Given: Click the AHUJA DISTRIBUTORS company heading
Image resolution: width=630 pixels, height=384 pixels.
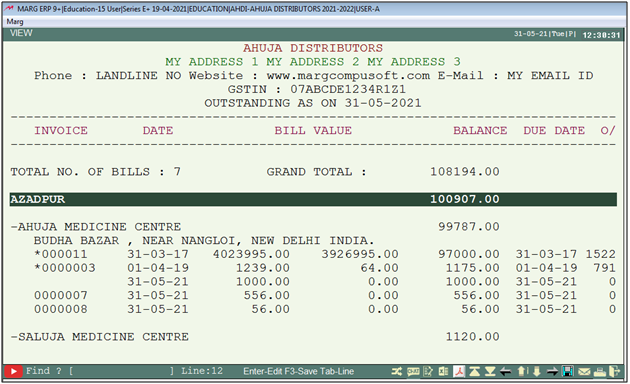Looking at the screenshot, I should 313,48.
